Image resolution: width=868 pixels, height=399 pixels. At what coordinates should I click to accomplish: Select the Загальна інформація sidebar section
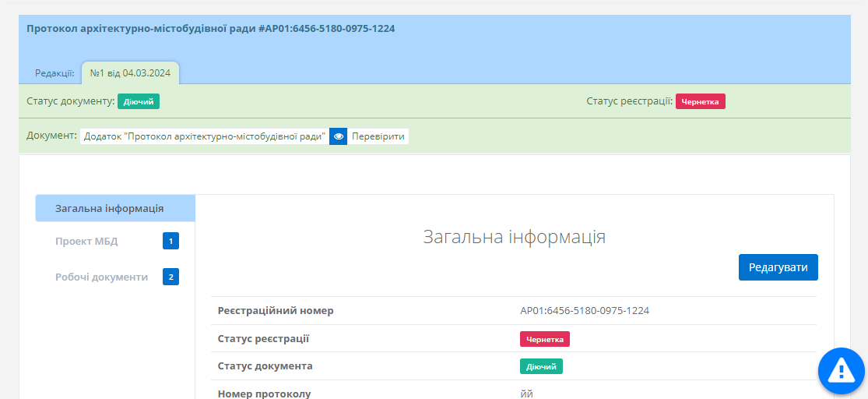(109, 209)
